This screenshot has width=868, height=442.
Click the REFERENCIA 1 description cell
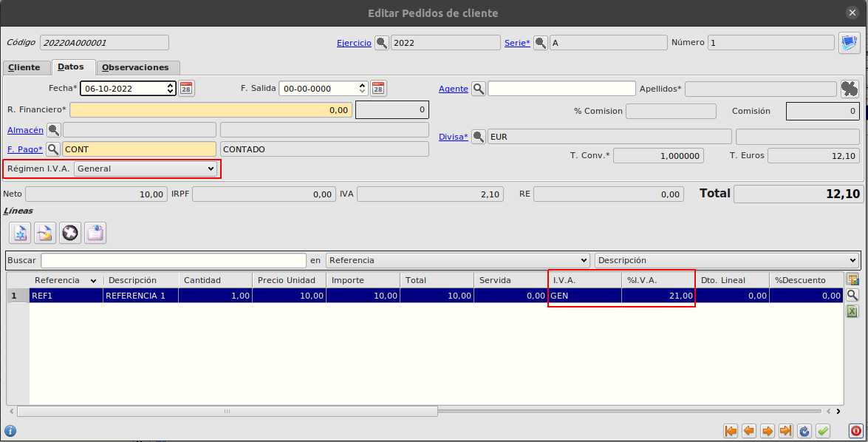[x=140, y=296]
